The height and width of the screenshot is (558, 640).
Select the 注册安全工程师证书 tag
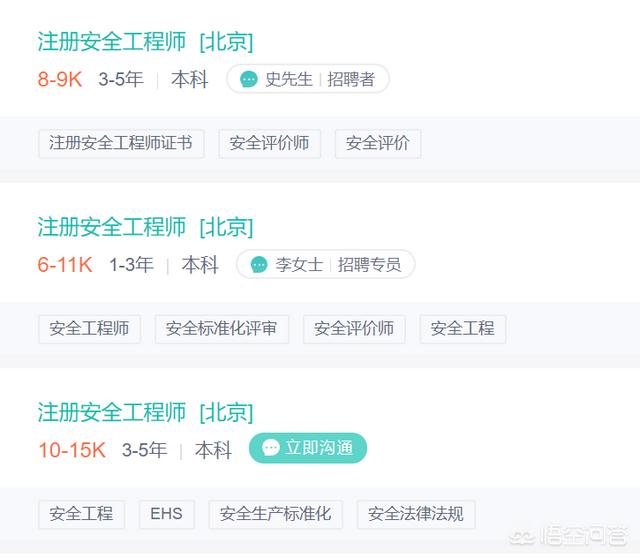pos(121,143)
